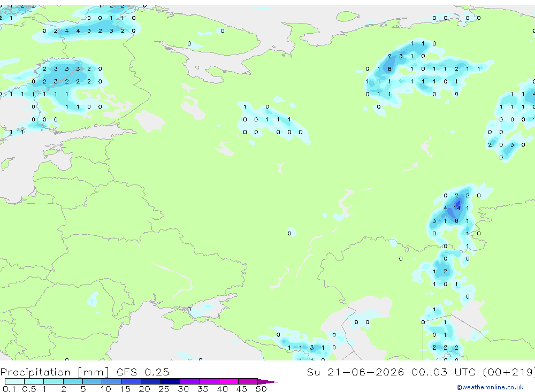Click the '6' precipitation value on the map
Viewport: 535px width, 392px height.
coord(456,221)
